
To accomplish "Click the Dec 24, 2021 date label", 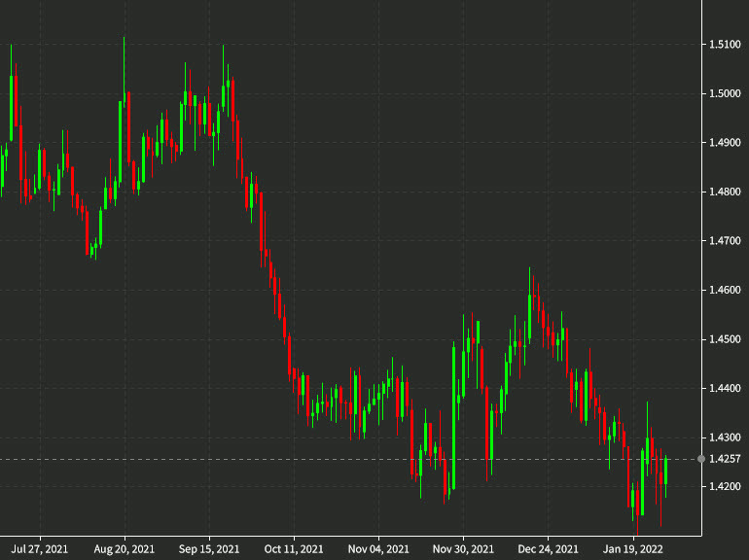I will 549,548.
